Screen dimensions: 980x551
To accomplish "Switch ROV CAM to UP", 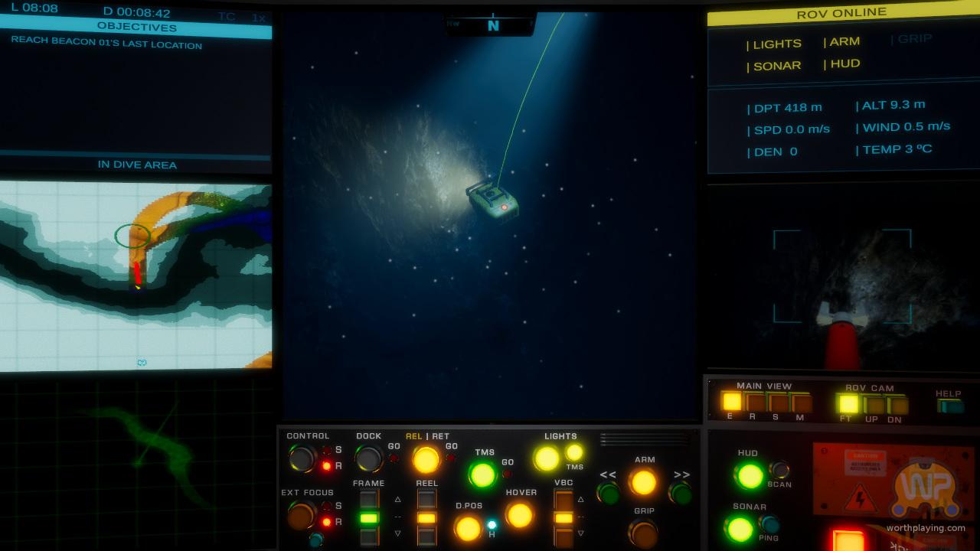I will click(873, 404).
